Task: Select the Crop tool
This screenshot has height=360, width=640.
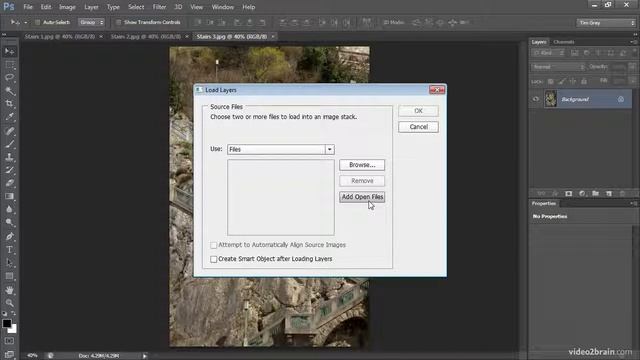Action: pos(9,104)
